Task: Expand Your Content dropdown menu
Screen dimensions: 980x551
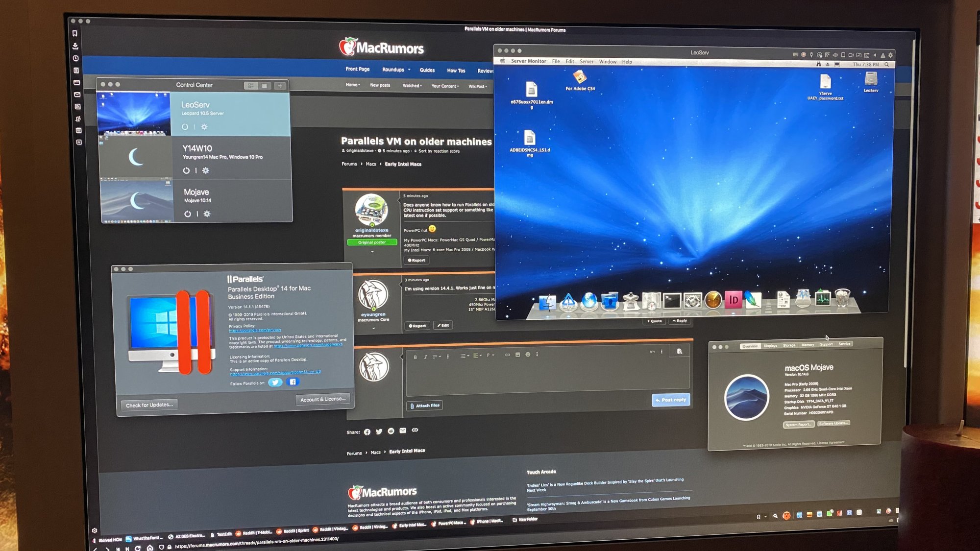Action: (x=445, y=86)
